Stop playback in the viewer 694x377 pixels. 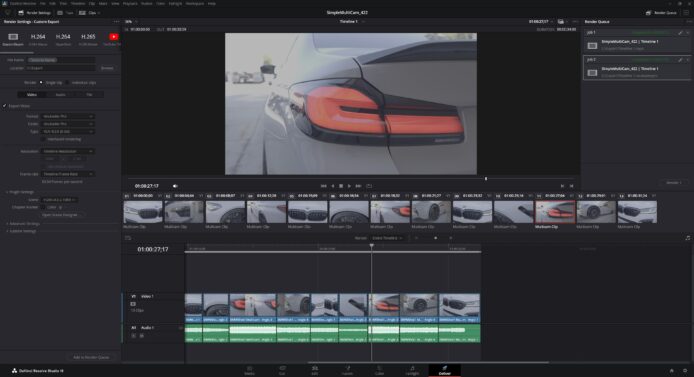point(341,186)
